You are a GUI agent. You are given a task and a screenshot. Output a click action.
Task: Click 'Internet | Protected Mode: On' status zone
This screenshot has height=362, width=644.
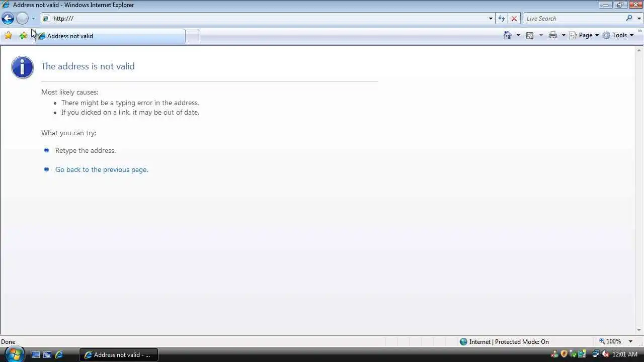coord(504,341)
